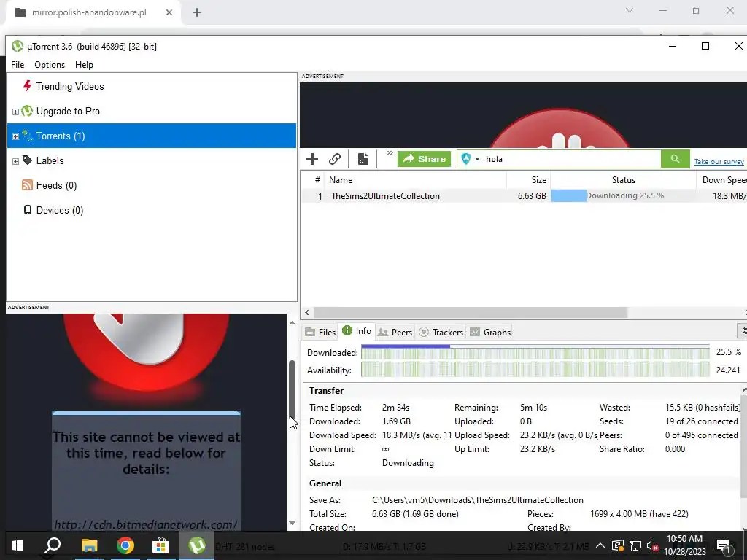Click torrent list scroll left arrow
Viewport: 747px width, 560px height.
(x=307, y=312)
